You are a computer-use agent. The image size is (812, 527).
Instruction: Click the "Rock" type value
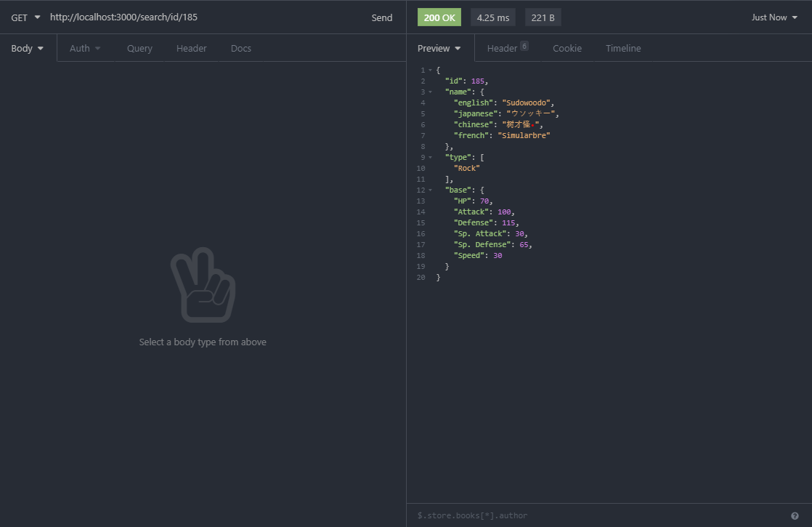pyautogui.click(x=466, y=168)
